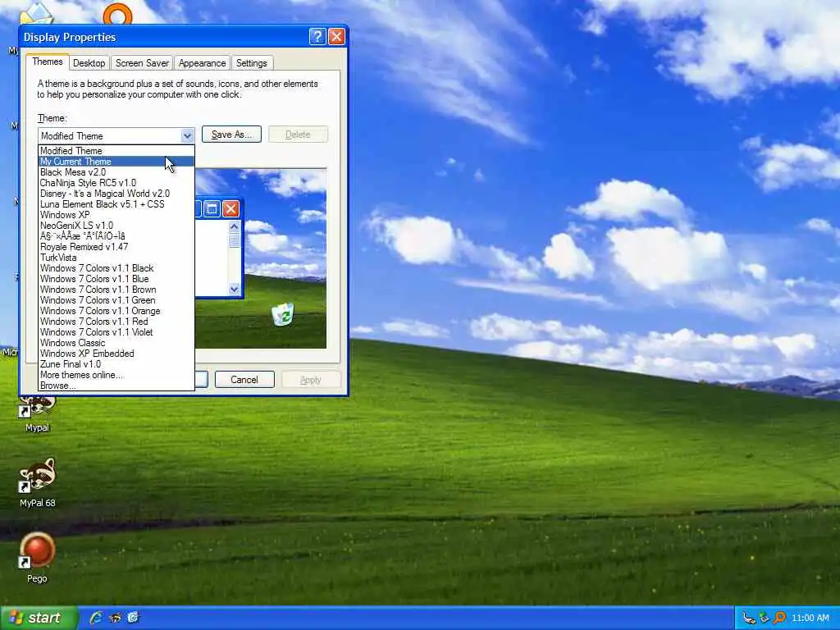
Task: Select Luna Element Black v5.1 + CSS
Action: coord(116,204)
